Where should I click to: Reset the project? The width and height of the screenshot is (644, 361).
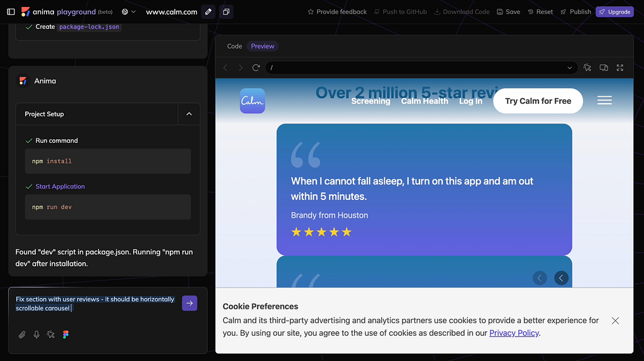pos(540,12)
